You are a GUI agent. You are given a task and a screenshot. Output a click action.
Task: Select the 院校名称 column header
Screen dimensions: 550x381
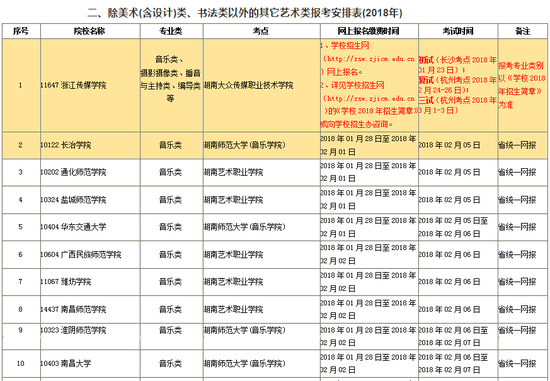click(x=89, y=31)
